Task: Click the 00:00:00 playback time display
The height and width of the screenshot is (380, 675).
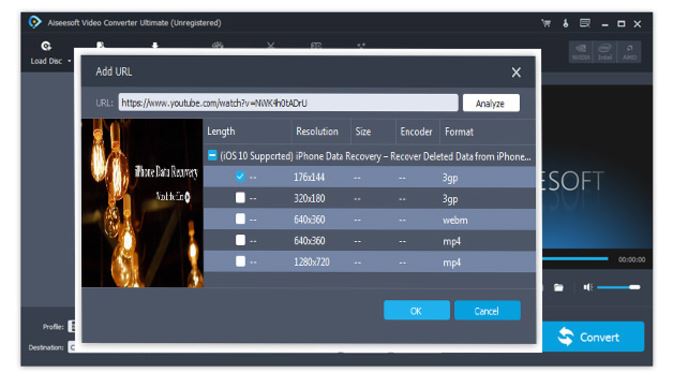Action: click(632, 260)
